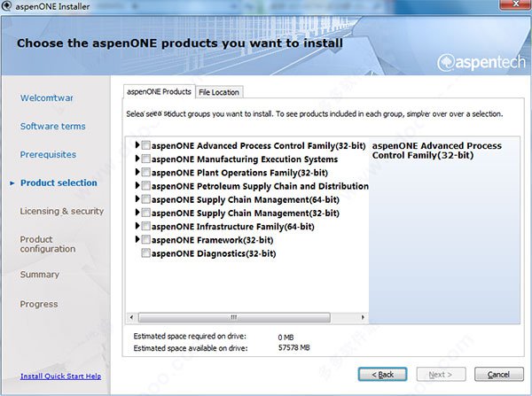Tick the Plant Operations Family(32-bit) checkbox
The height and width of the screenshot is (396, 532).
[x=146, y=172]
